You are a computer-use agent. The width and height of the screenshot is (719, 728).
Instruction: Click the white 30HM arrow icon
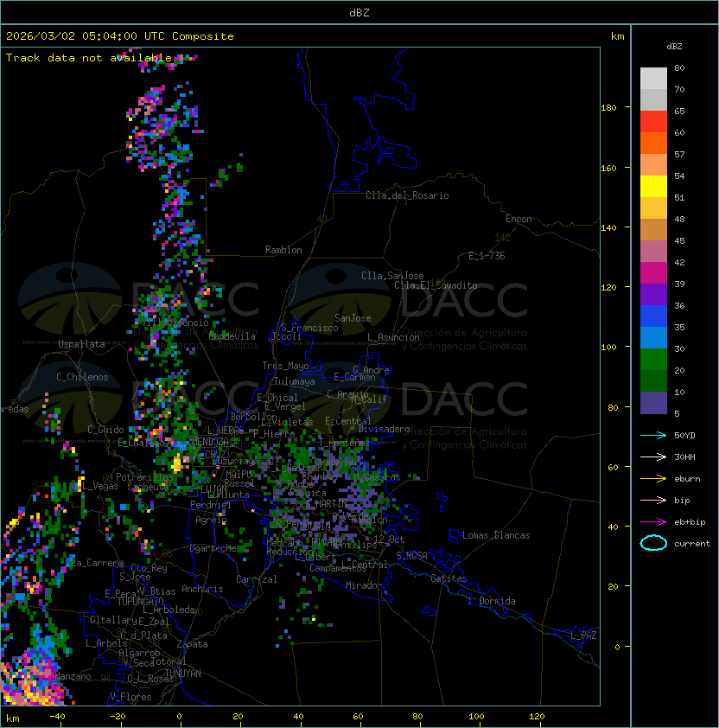click(x=653, y=457)
